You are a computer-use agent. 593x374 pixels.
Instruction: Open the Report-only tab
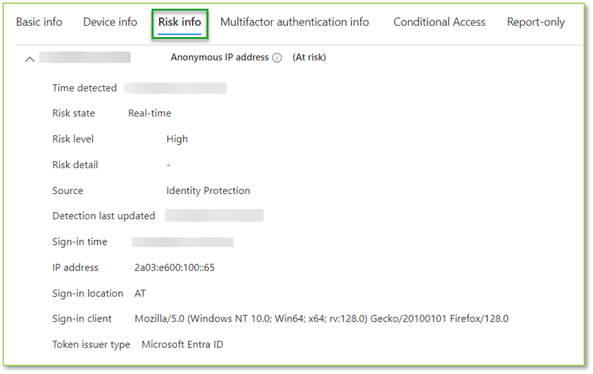point(536,22)
